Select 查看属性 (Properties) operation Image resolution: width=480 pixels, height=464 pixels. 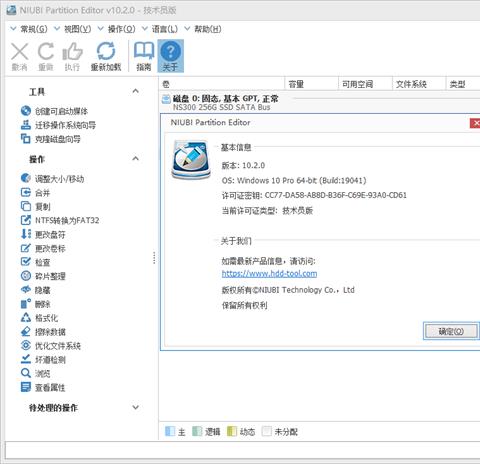(43, 387)
